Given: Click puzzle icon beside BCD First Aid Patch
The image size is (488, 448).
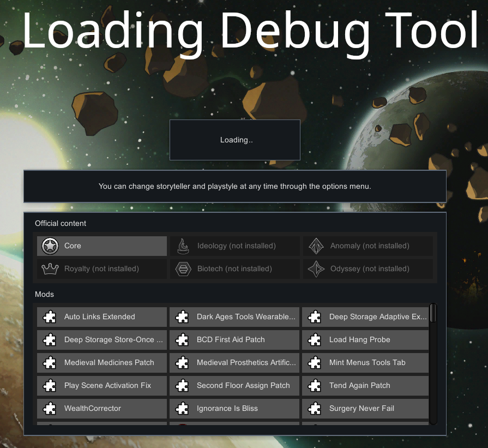Looking at the screenshot, I should pyautogui.click(x=182, y=339).
